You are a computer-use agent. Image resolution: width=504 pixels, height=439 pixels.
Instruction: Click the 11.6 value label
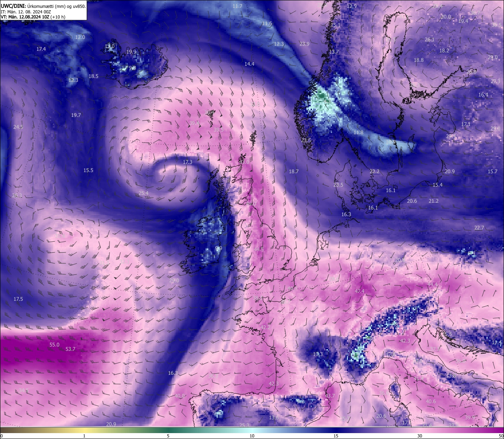[x=267, y=24]
